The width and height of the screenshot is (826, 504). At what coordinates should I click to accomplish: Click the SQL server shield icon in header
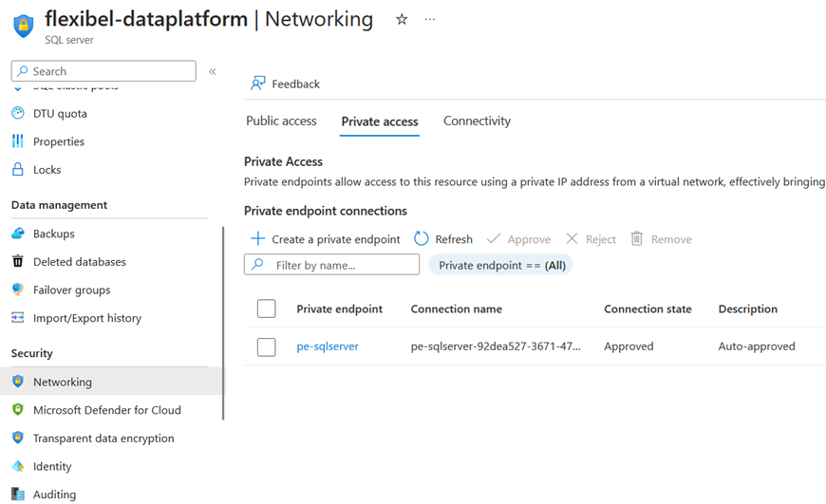tap(23, 26)
